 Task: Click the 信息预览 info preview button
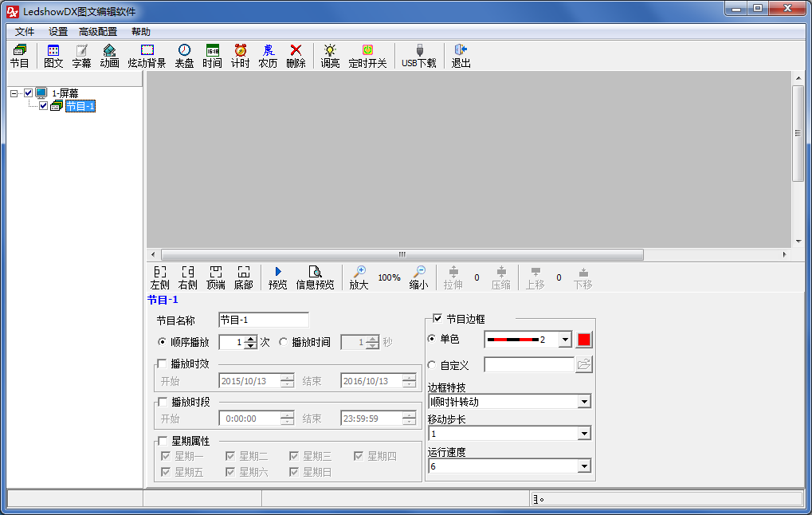316,277
